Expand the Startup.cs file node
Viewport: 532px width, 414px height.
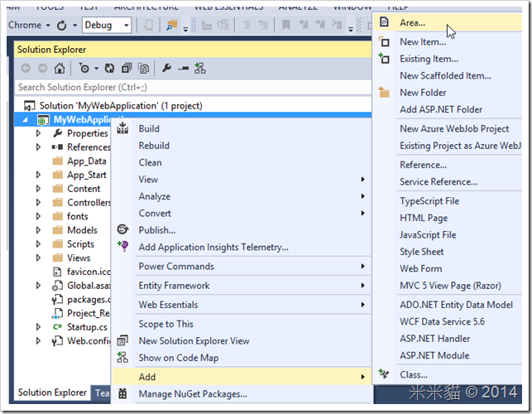[38, 327]
